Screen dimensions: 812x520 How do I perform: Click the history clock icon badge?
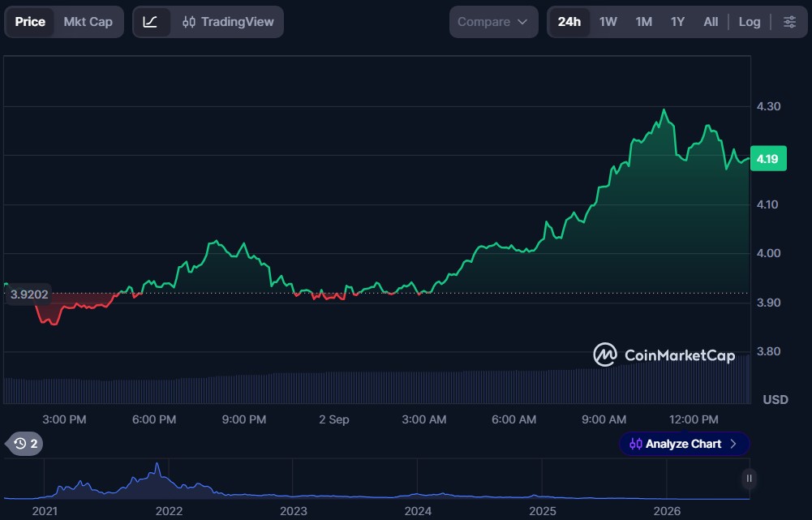26,444
